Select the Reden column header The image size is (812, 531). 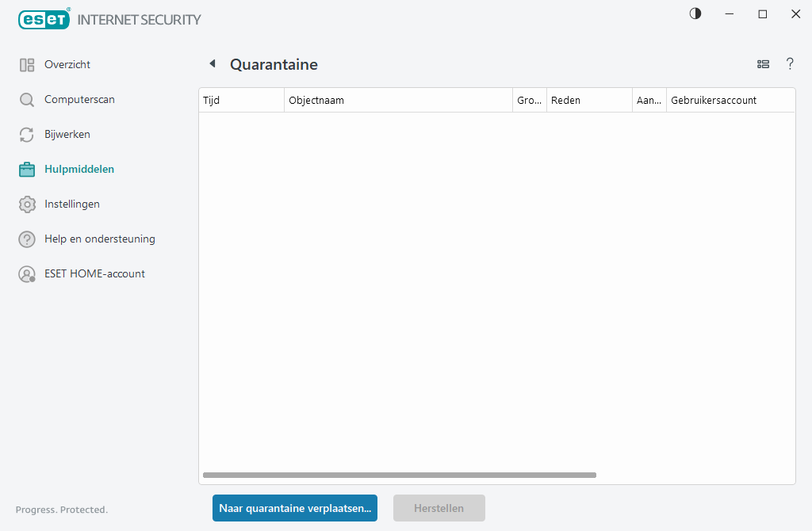tap(588, 99)
